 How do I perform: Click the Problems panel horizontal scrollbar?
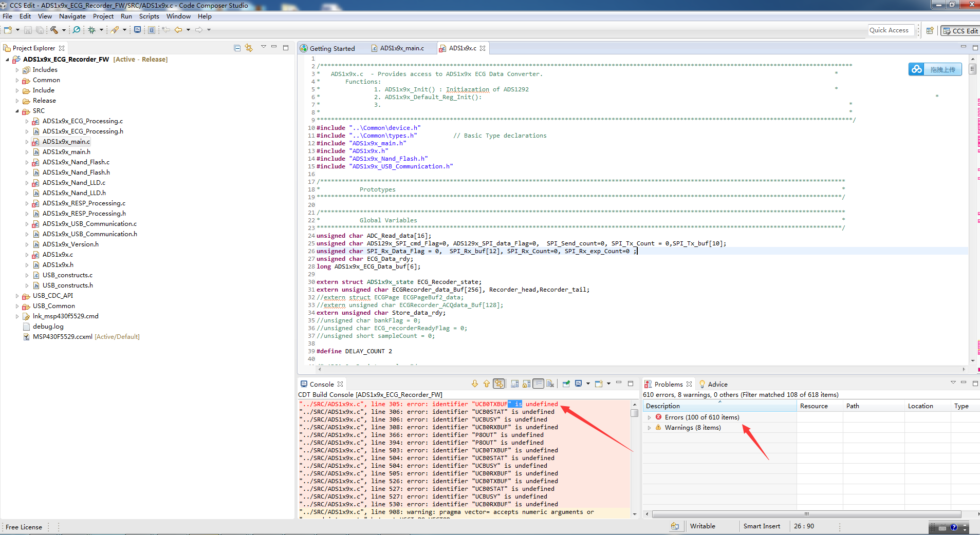[806, 514]
